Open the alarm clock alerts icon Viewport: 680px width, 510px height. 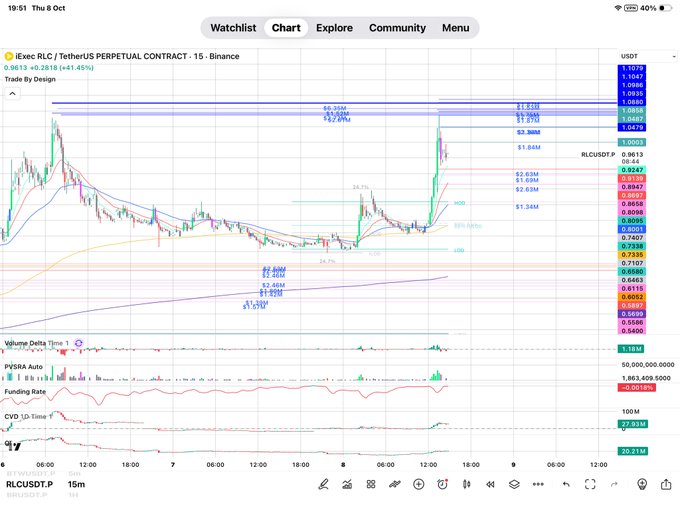point(442,484)
